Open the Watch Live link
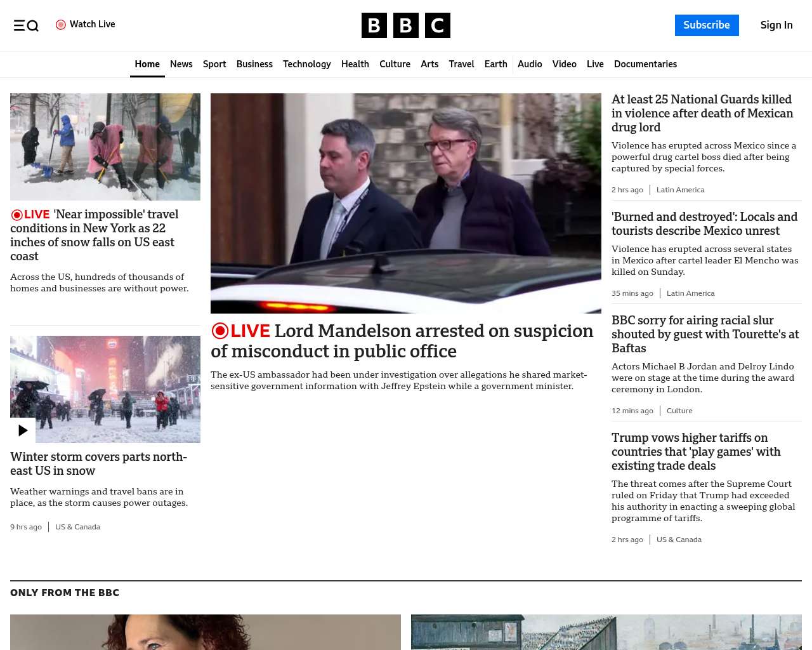 (x=86, y=25)
